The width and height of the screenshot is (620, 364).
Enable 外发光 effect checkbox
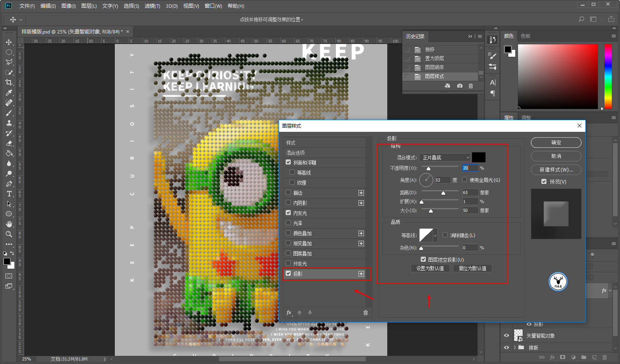click(x=288, y=263)
